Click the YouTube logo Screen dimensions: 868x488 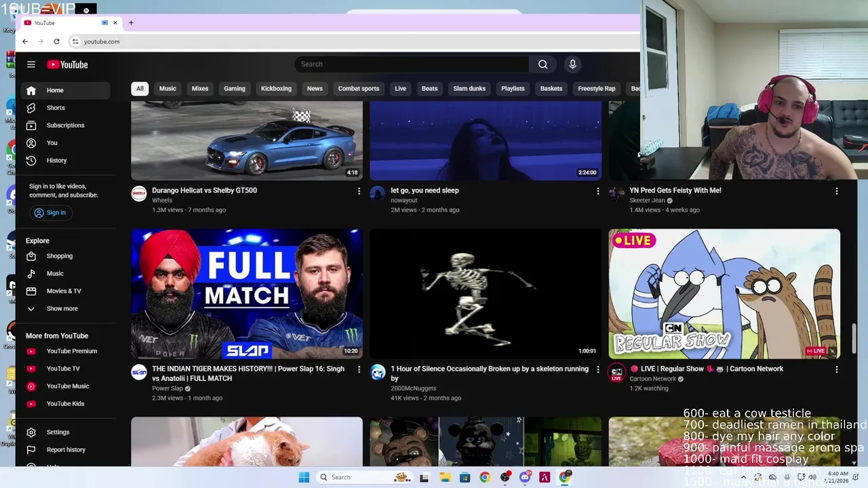67,64
